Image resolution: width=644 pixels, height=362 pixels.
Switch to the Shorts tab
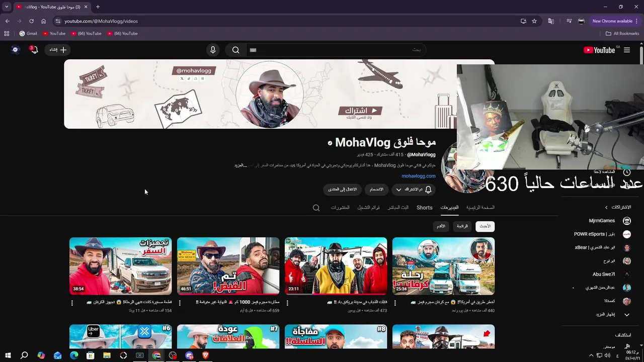[424, 208]
